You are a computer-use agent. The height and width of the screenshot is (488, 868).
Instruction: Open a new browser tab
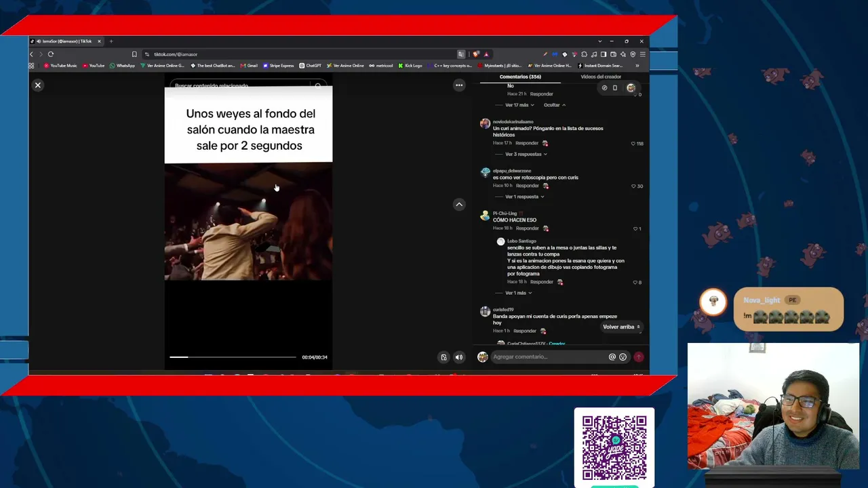(x=111, y=41)
